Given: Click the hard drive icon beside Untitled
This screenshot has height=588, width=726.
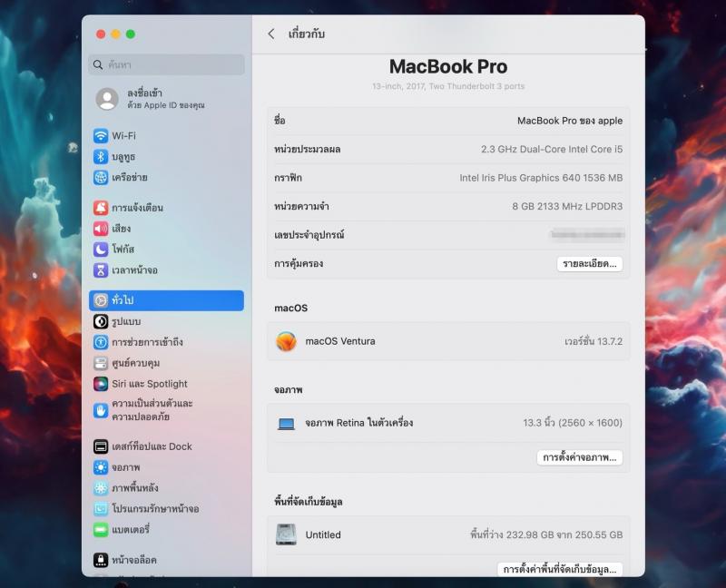Looking at the screenshot, I should click(286, 534).
